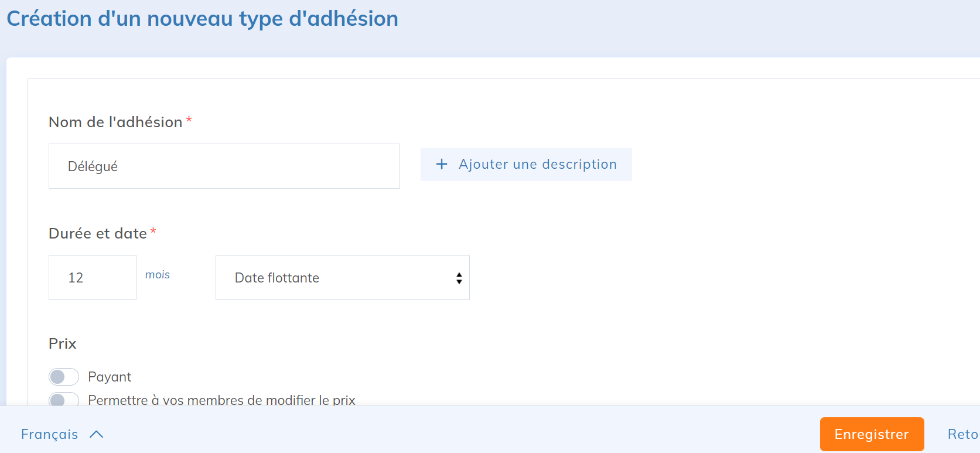This screenshot has width=980, height=453.
Task: Click the duration field showing 12
Action: point(93,278)
